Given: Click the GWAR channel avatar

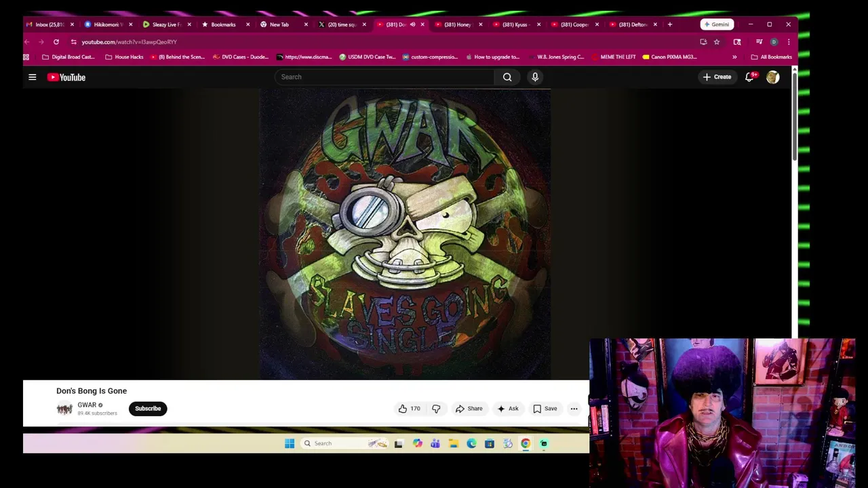Looking at the screenshot, I should pyautogui.click(x=64, y=409).
